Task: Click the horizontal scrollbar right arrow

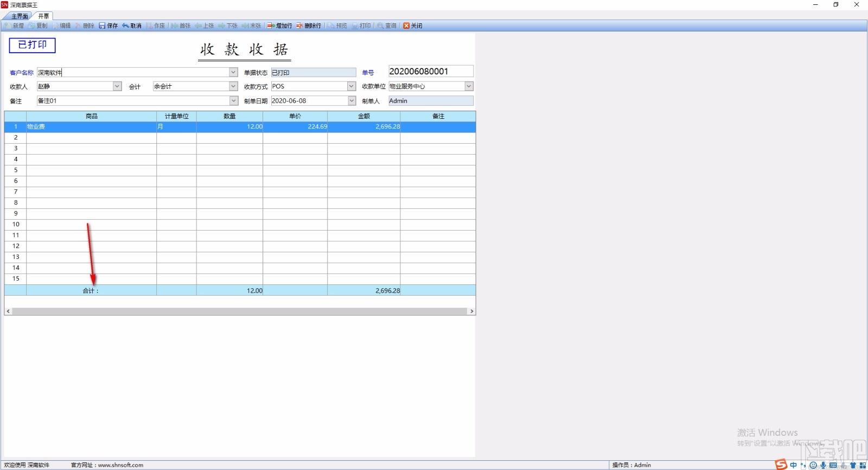Action: 472,312
